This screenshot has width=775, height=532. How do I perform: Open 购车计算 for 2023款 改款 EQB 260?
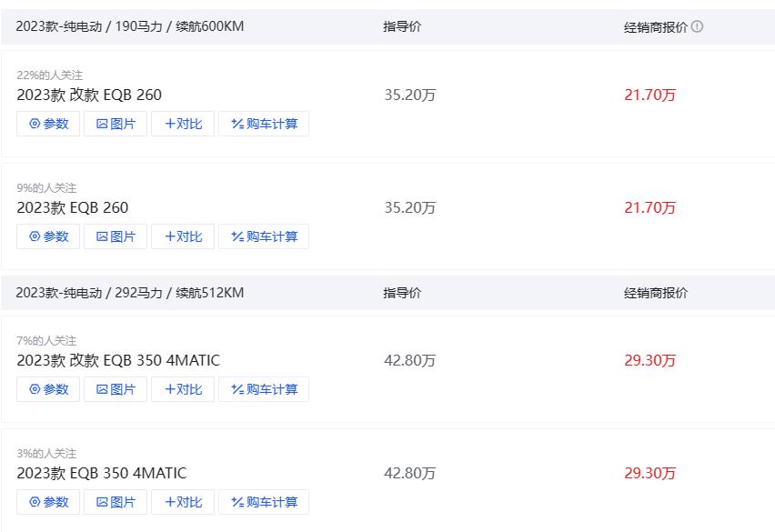pyautogui.click(x=264, y=124)
